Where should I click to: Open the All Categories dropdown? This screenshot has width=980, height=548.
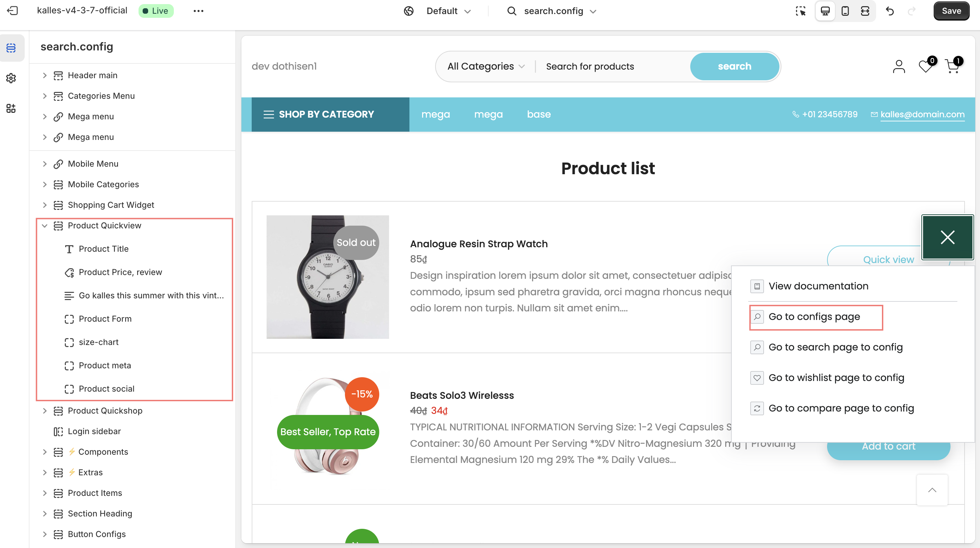coord(486,66)
